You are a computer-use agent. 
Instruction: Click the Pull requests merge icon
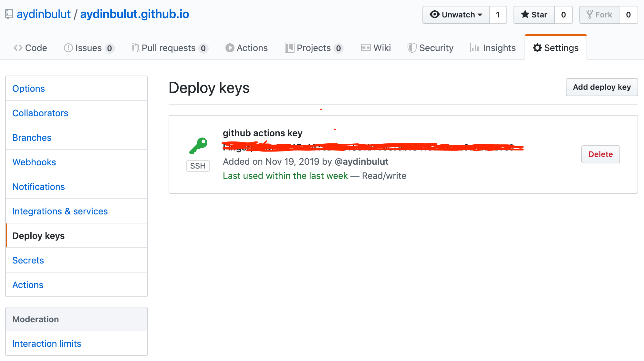point(135,48)
